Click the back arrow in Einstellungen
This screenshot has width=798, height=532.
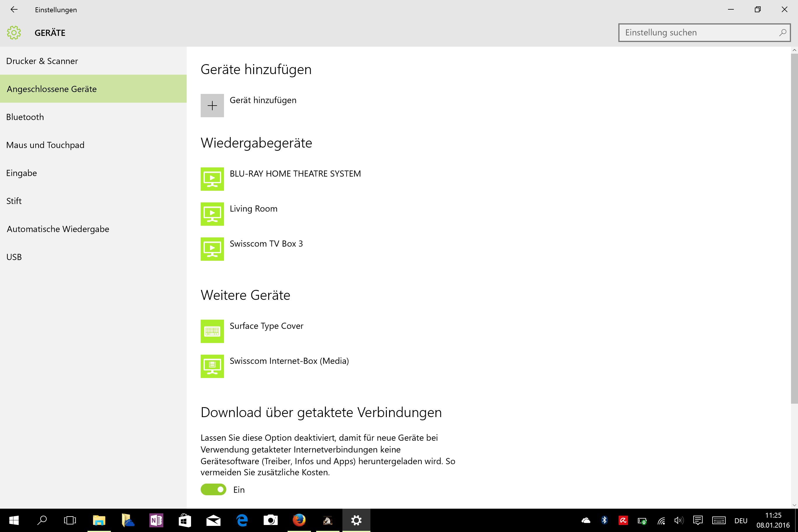(x=14, y=10)
